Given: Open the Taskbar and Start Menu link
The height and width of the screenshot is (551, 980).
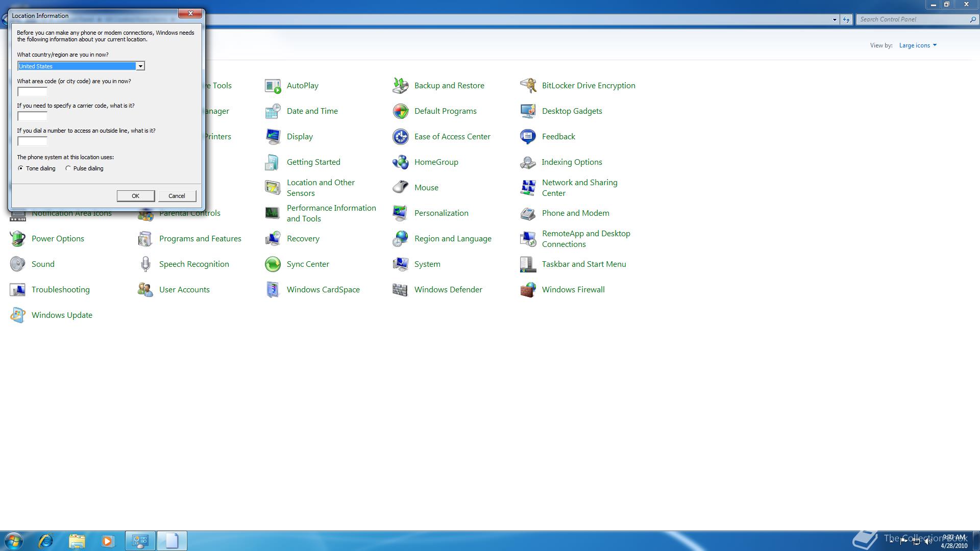Looking at the screenshot, I should click(x=584, y=264).
